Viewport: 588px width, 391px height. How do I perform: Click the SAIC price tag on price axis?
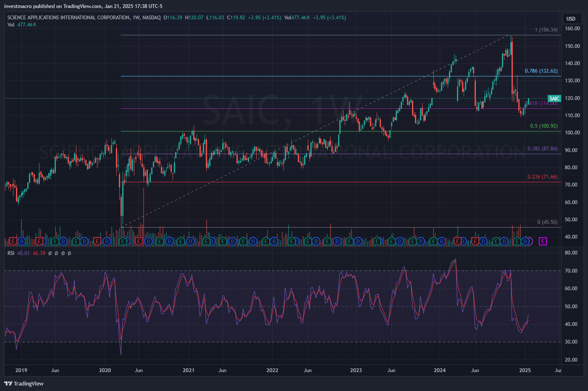point(554,99)
